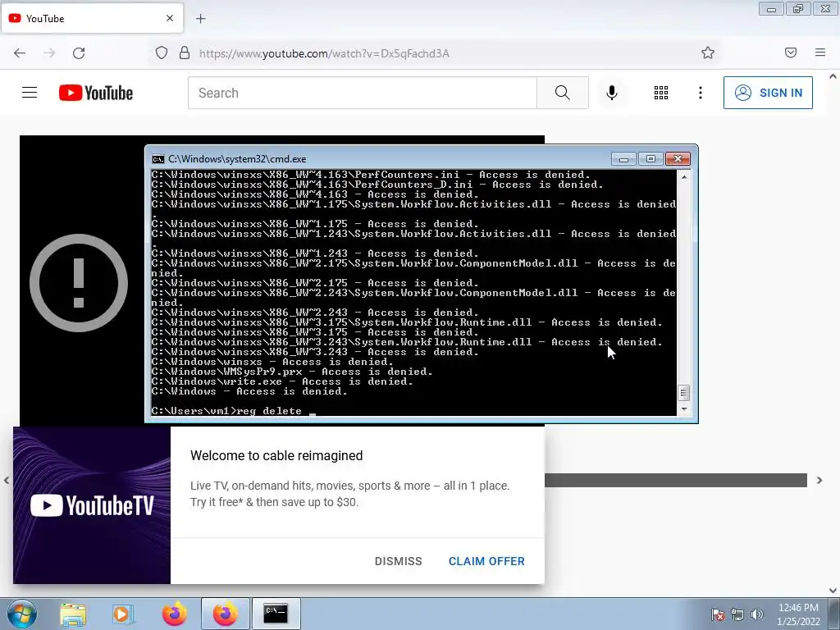Go to the YouTube home logo
The width and height of the screenshot is (840, 630).
click(x=96, y=93)
